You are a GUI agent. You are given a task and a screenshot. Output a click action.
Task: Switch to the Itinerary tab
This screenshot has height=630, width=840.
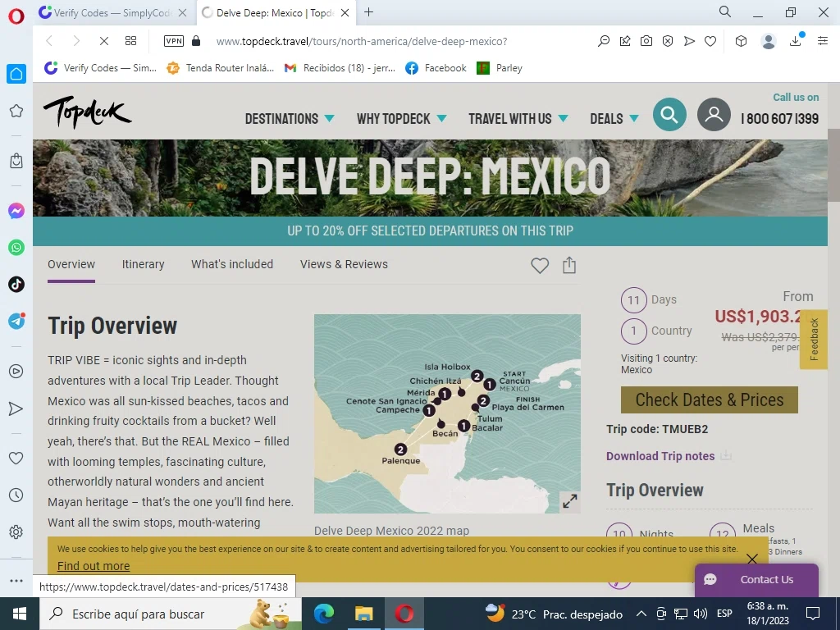(x=143, y=264)
